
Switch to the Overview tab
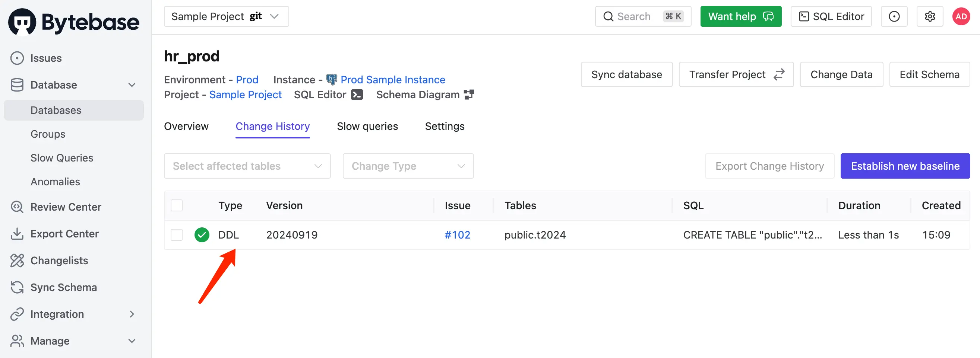click(186, 126)
